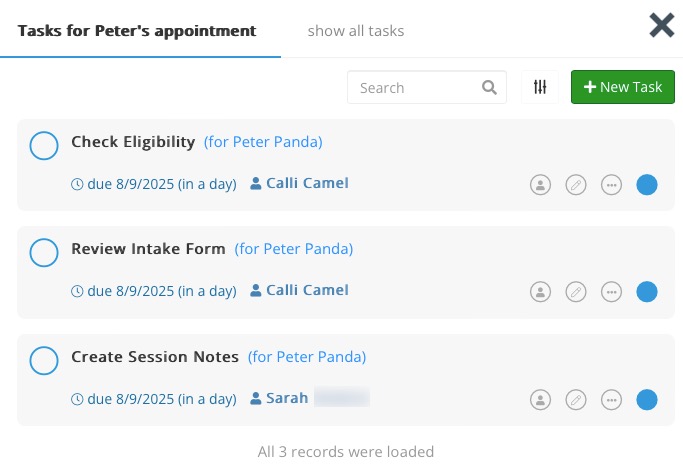Open more options for Check Eligibility task
Image resolution: width=683 pixels, height=476 pixels.
click(x=611, y=185)
